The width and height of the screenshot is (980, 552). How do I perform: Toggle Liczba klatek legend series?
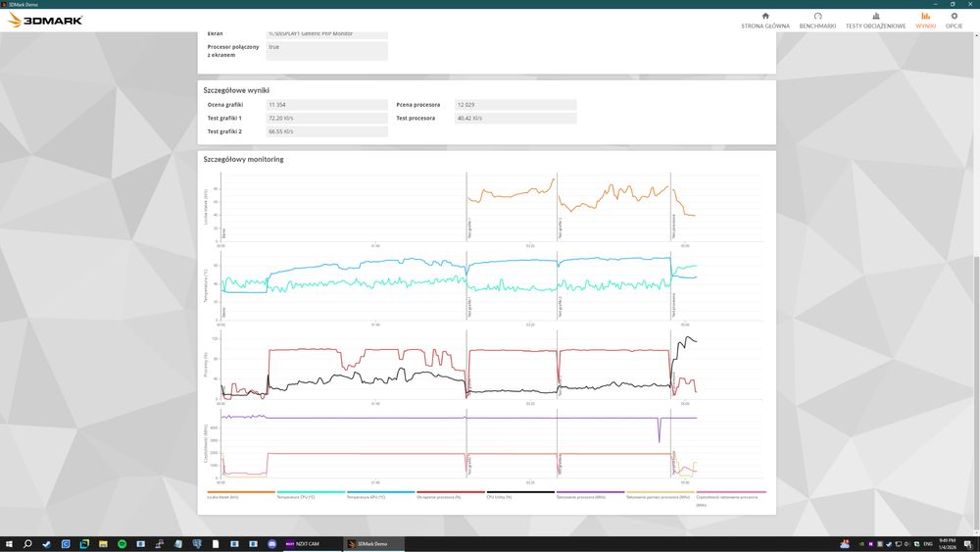pyautogui.click(x=241, y=494)
